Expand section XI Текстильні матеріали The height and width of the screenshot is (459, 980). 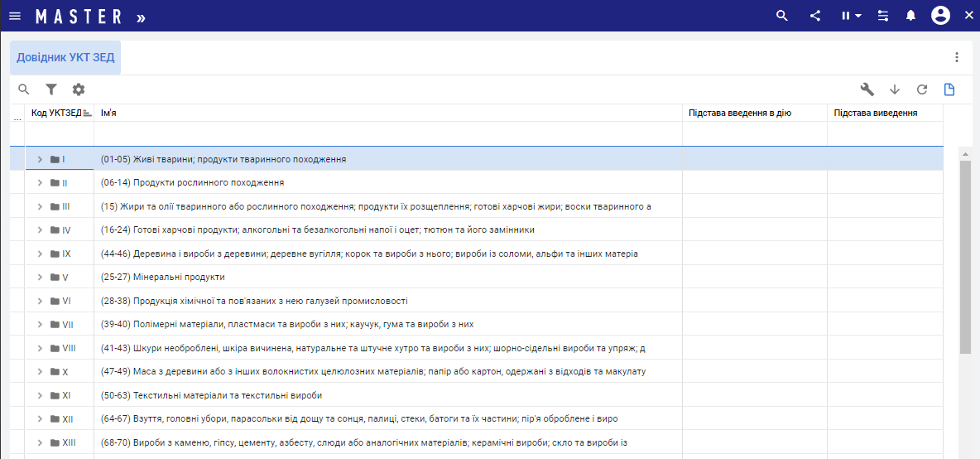pyautogui.click(x=40, y=396)
